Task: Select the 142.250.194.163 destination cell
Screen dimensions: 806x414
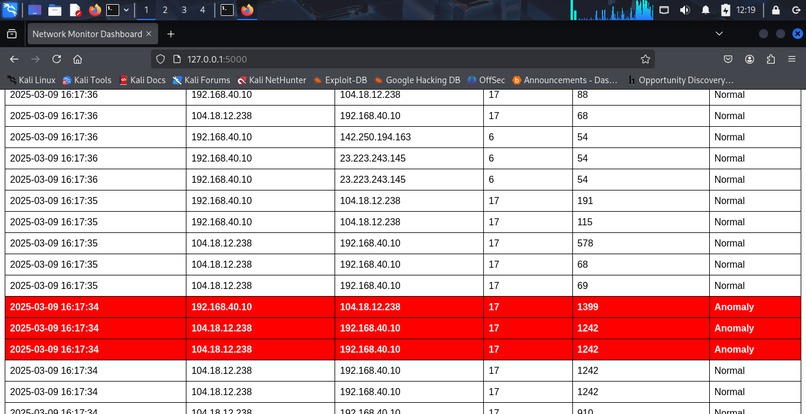Action: coord(409,137)
